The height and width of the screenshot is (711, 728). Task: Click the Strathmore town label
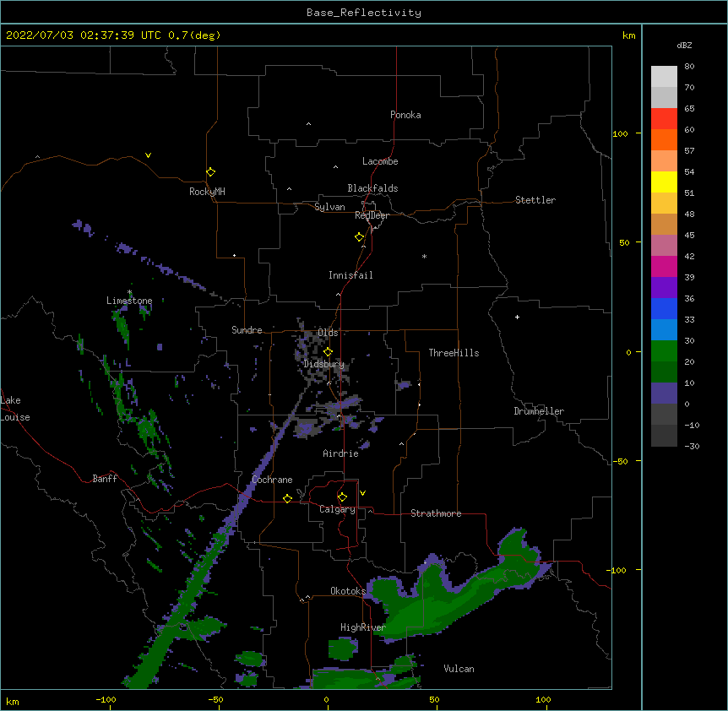click(x=436, y=513)
